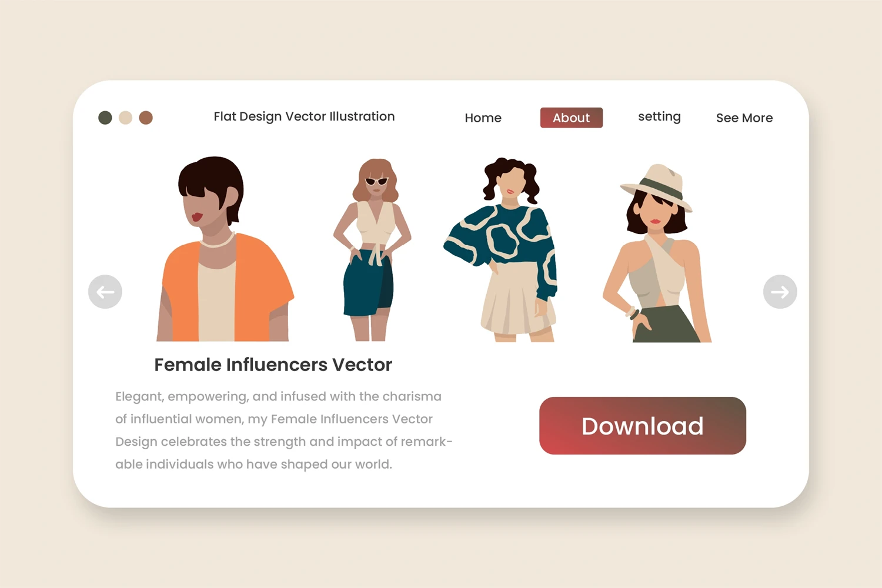Click the Download button
Image resolution: width=882 pixels, height=588 pixels.
(643, 426)
